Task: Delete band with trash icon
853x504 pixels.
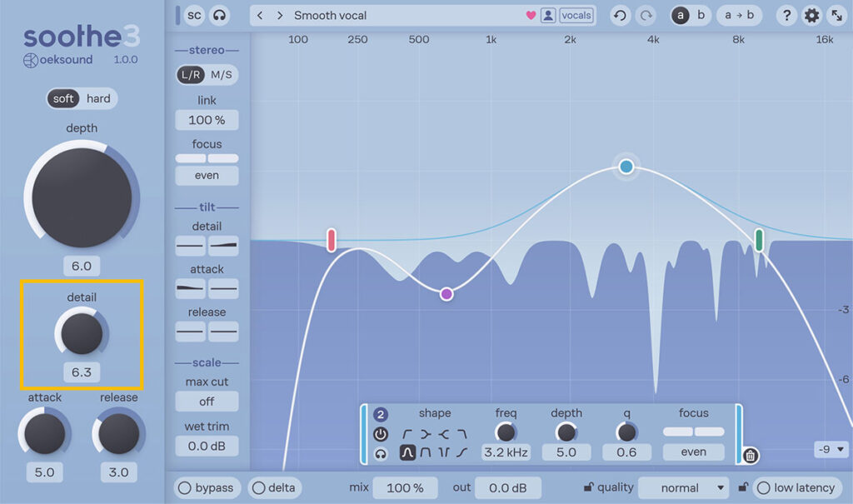Action: pyautogui.click(x=751, y=455)
